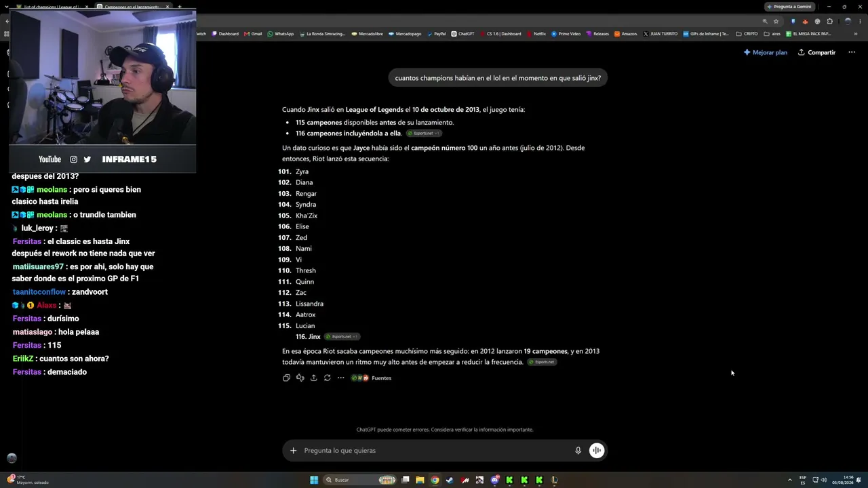Open the Esports.net citation next to '116 campeones'
The image size is (868, 488).
pos(424,134)
